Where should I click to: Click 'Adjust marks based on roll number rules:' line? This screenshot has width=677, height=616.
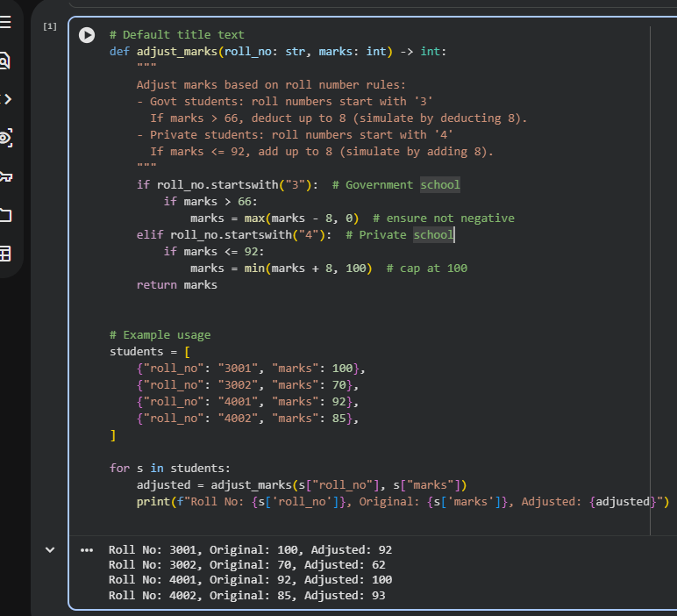pyautogui.click(x=271, y=84)
